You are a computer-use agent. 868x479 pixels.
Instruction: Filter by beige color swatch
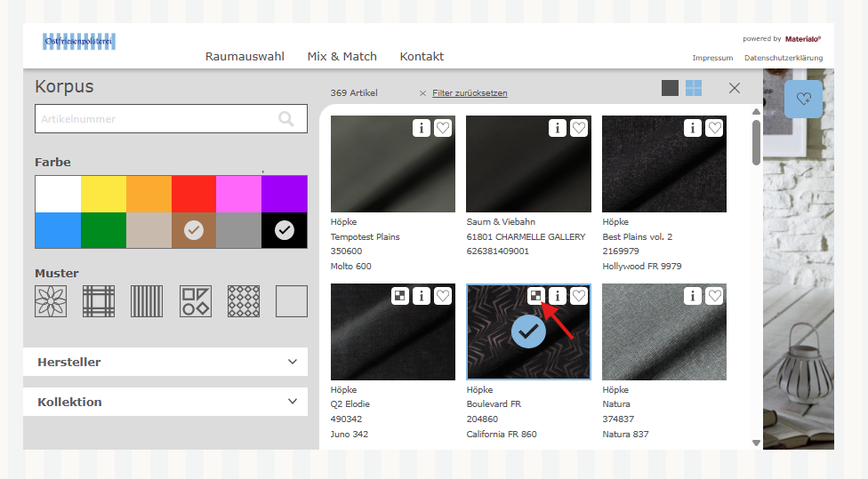(x=149, y=230)
